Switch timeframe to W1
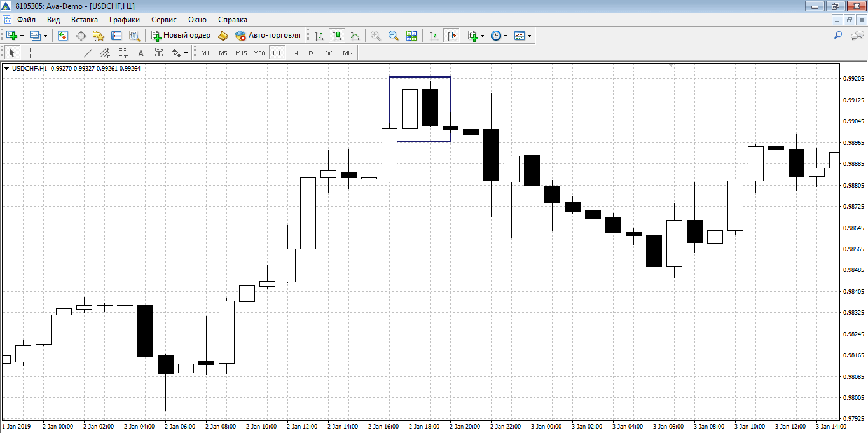 point(331,53)
